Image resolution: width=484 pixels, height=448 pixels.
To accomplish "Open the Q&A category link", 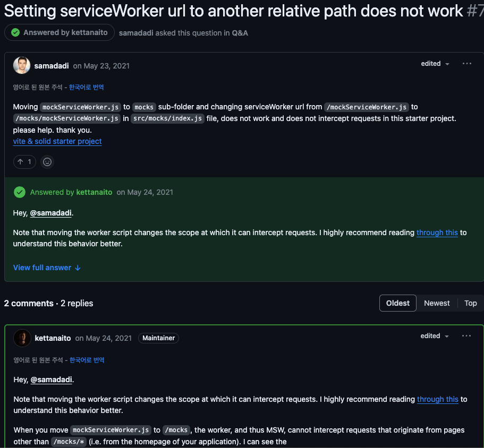I will tap(240, 33).
